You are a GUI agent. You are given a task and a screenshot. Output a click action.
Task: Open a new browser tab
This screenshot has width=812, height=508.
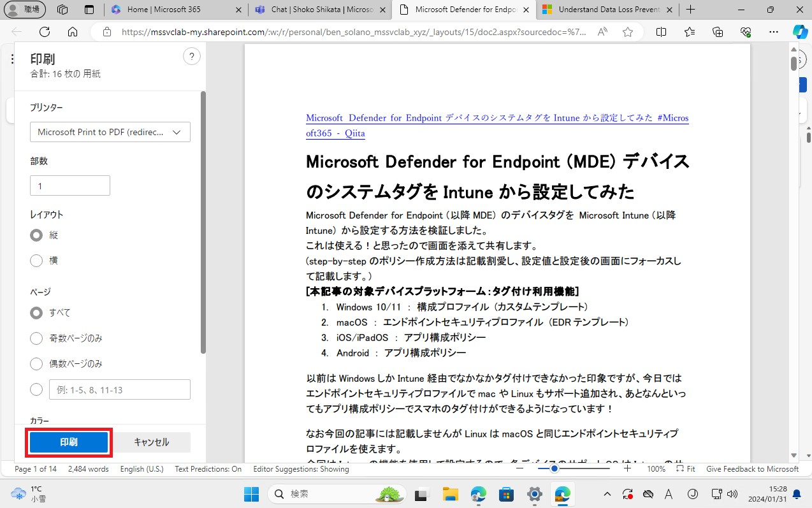(x=690, y=10)
